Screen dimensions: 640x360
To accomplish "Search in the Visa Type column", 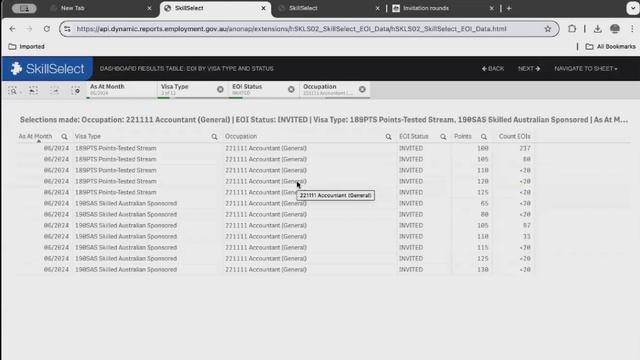I will [214, 137].
